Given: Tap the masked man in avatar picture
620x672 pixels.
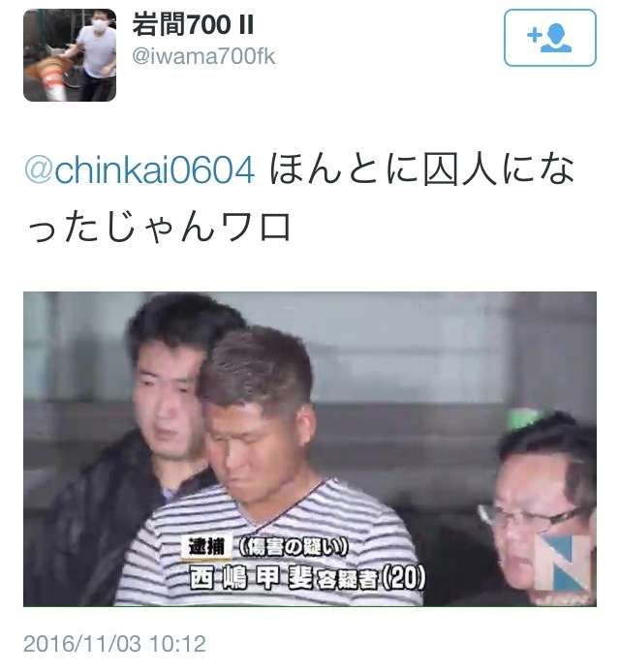Looking at the screenshot, I should 97,49.
